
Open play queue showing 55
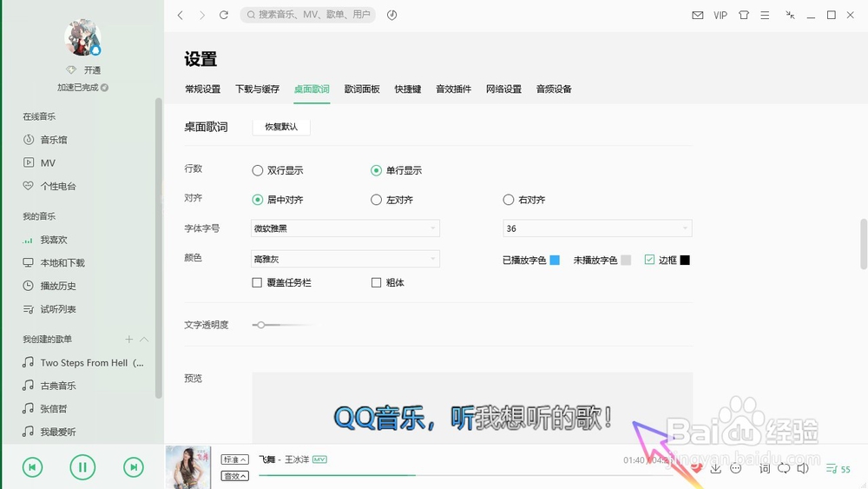[x=838, y=469]
